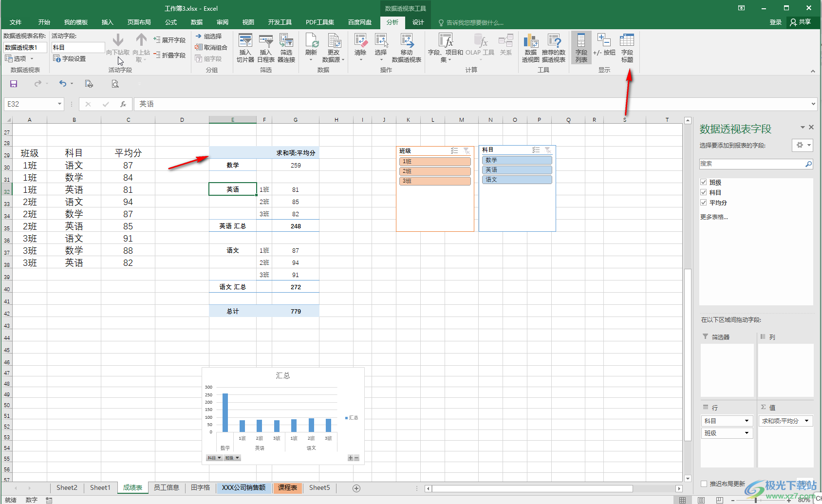The image size is (822, 504).
Task: Click the Select pivot elements icon
Action: tap(381, 48)
